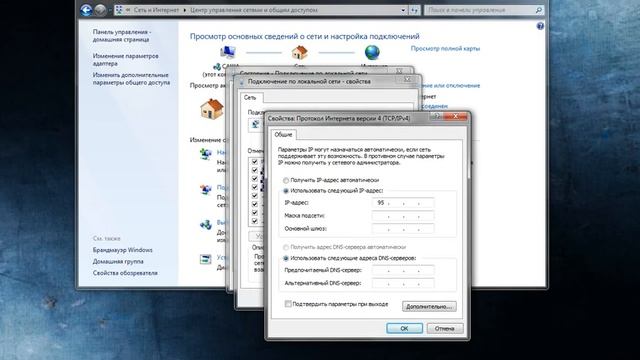
Task: Open 'Изменение параметров адаптера' link
Action: (126, 60)
